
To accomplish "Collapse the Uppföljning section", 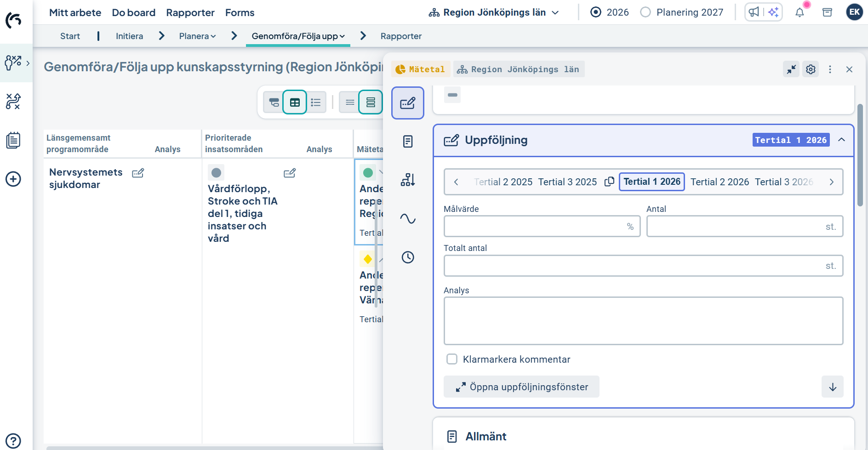I will click(x=841, y=140).
